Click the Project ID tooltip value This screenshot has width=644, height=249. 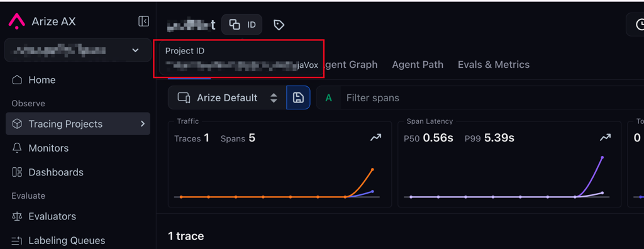[x=241, y=65]
